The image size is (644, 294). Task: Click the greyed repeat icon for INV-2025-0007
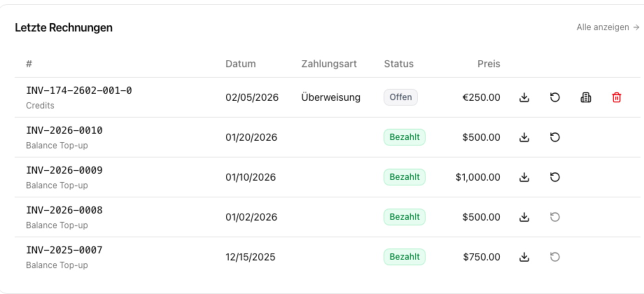[x=554, y=257]
